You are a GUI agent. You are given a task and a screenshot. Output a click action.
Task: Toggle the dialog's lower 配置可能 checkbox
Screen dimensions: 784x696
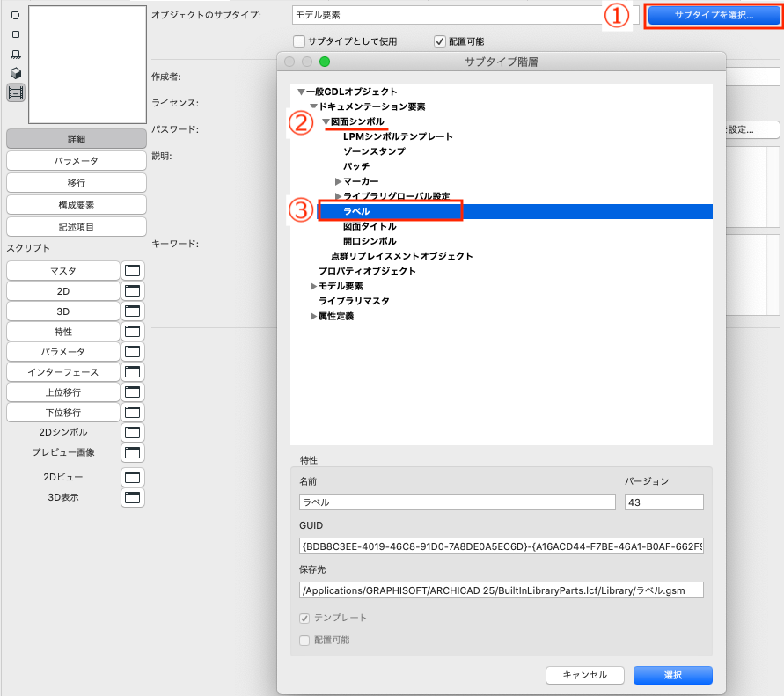click(x=304, y=641)
